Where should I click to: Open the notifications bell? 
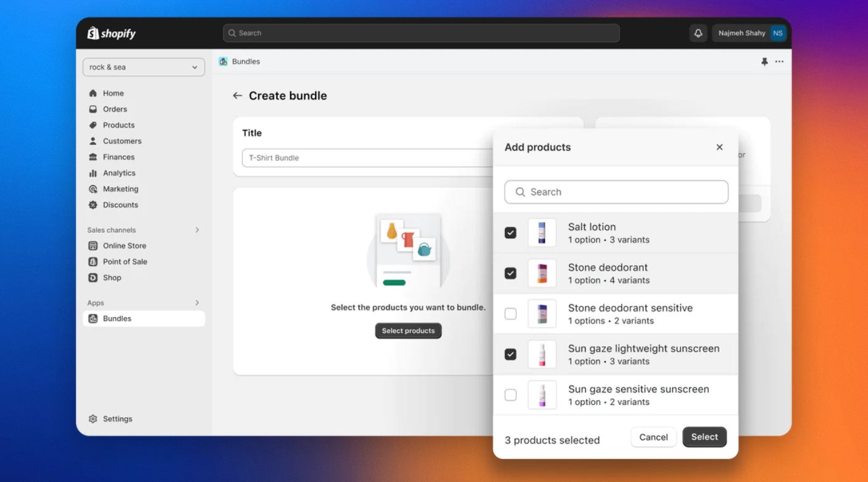click(x=698, y=33)
